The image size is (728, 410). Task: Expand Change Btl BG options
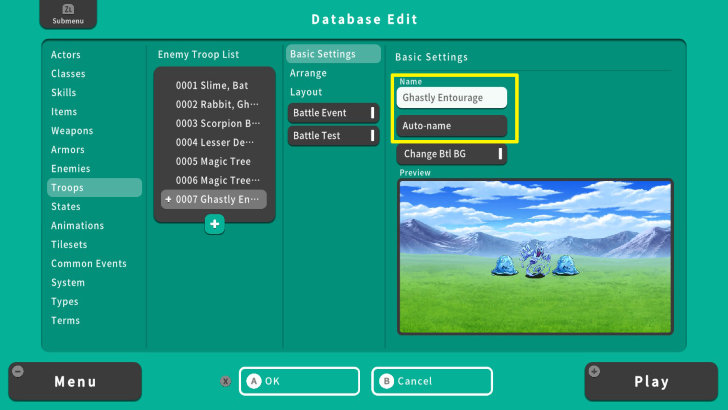click(x=452, y=154)
